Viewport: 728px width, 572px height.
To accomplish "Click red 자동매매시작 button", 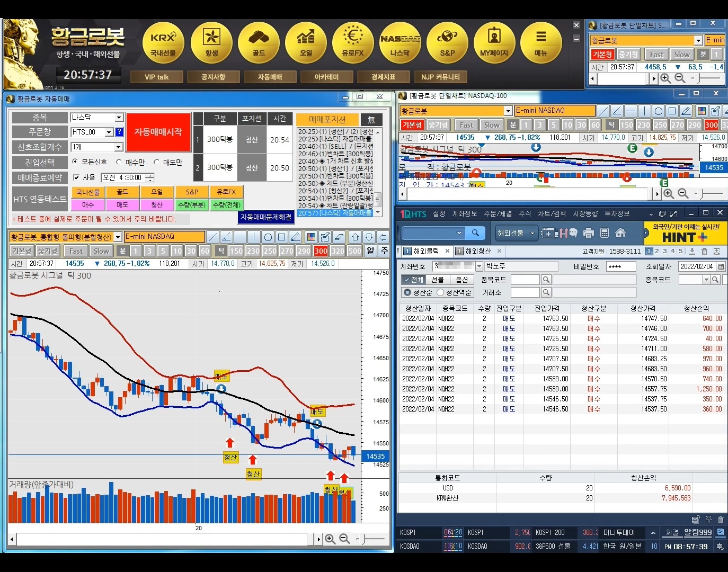I will click(x=158, y=132).
